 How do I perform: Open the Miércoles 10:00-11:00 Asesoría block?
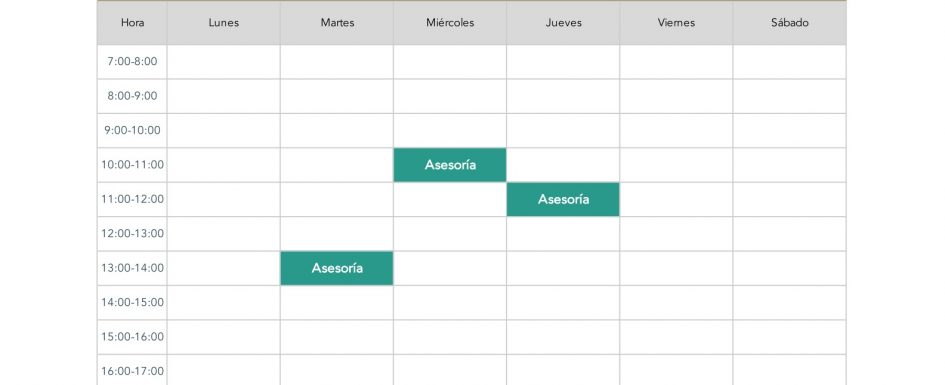(450, 164)
